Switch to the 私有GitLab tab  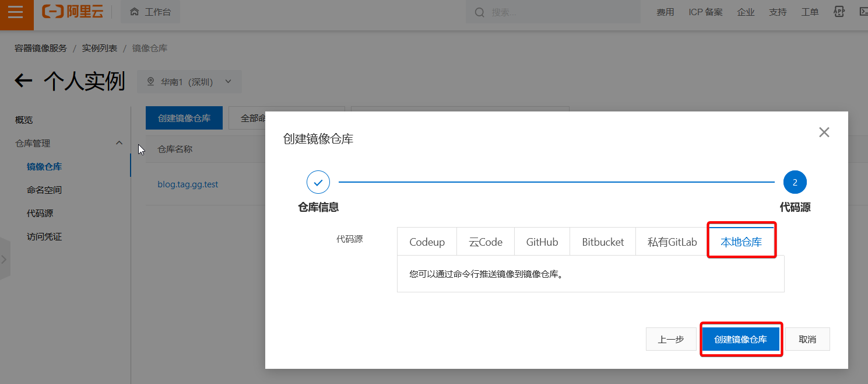[672, 242]
